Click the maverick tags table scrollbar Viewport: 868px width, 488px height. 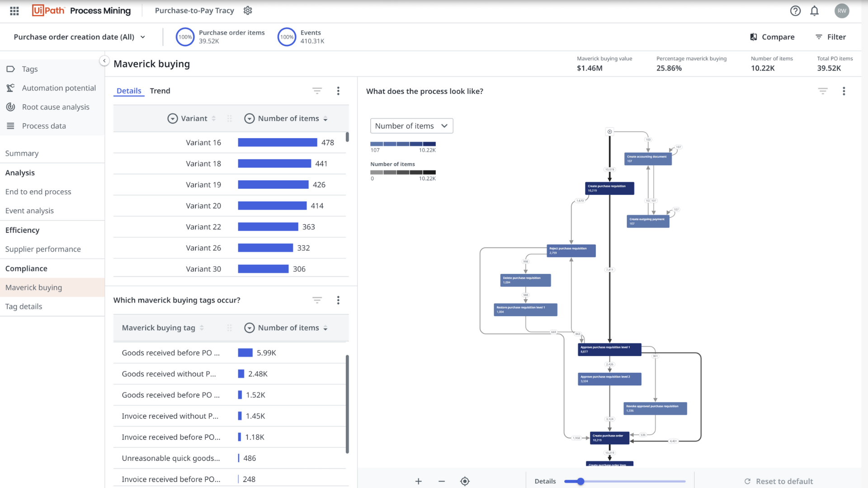click(347, 404)
